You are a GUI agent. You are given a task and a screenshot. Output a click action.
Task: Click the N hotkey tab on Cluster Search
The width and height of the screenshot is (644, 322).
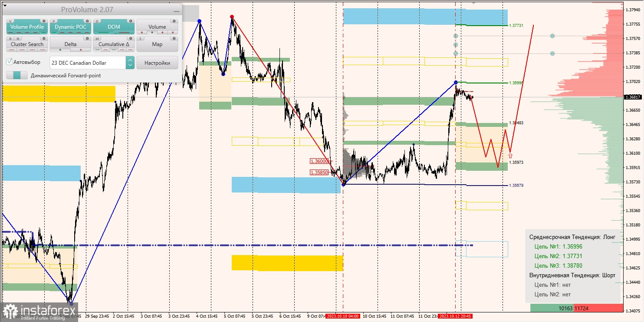18,38
